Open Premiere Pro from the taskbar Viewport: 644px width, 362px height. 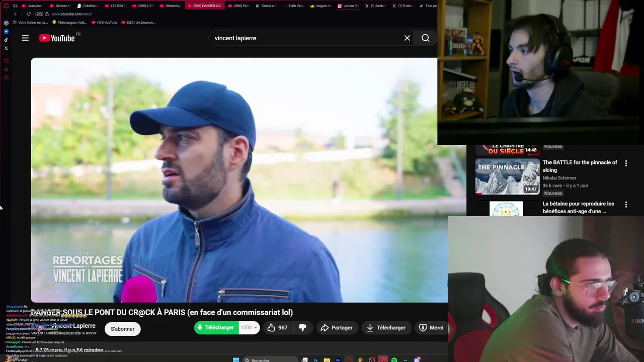pyautogui.click(x=338, y=360)
